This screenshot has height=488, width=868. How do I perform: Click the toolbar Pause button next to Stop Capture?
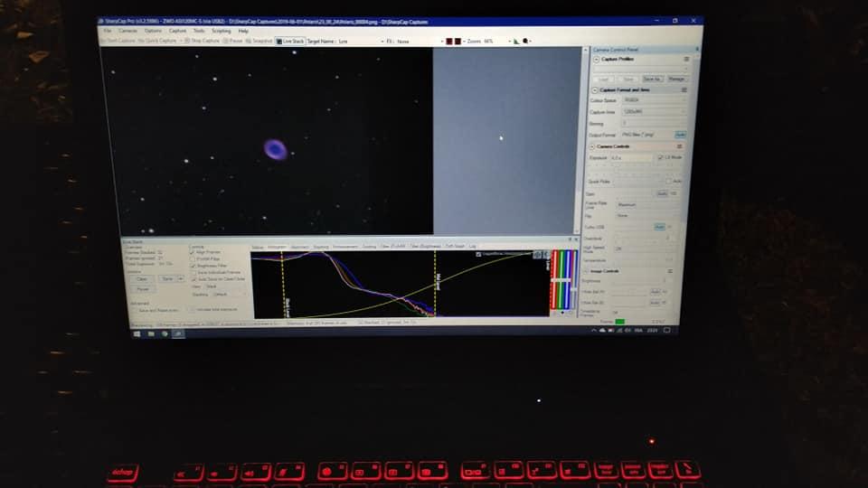233,41
